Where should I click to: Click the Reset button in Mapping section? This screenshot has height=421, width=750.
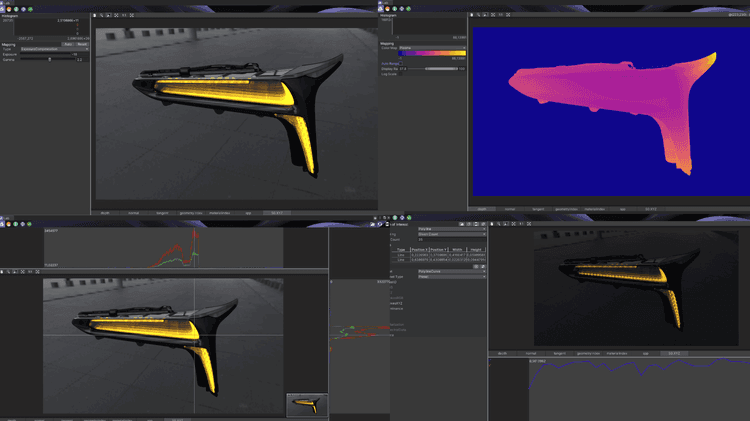82,44
